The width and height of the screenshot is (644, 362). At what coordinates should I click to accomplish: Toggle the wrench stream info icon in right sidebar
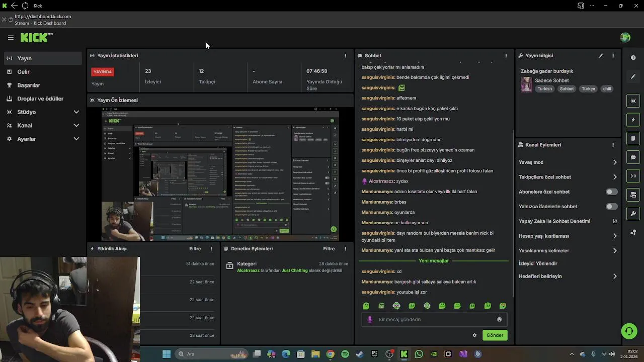point(633,214)
